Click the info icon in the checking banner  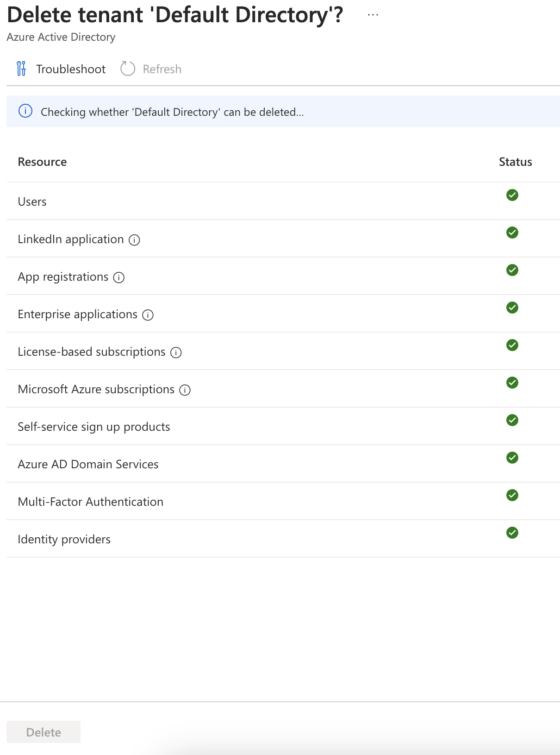coord(25,111)
